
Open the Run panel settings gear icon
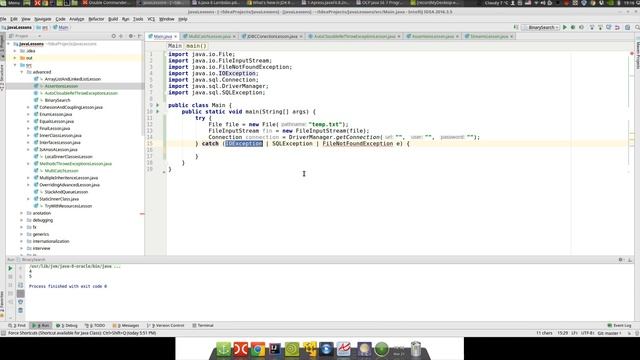pos(621,260)
